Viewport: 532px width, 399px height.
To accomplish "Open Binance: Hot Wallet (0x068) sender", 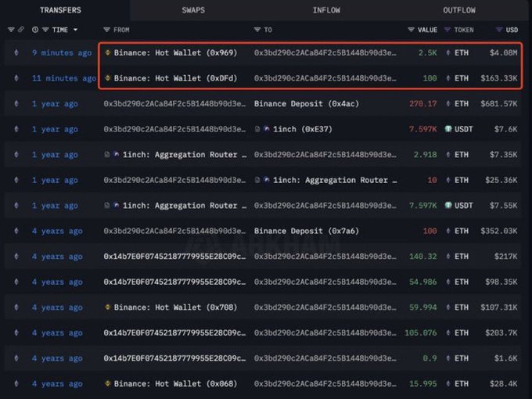I will click(175, 383).
